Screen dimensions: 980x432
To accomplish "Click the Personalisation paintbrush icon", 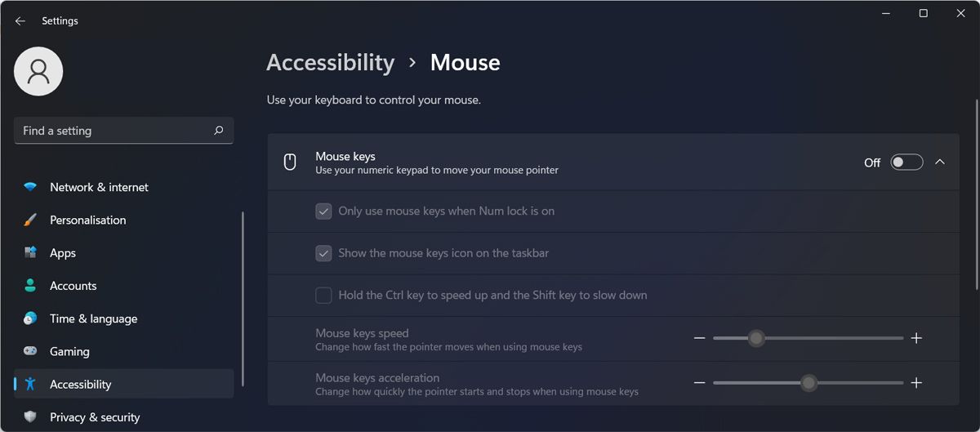I will [30, 220].
